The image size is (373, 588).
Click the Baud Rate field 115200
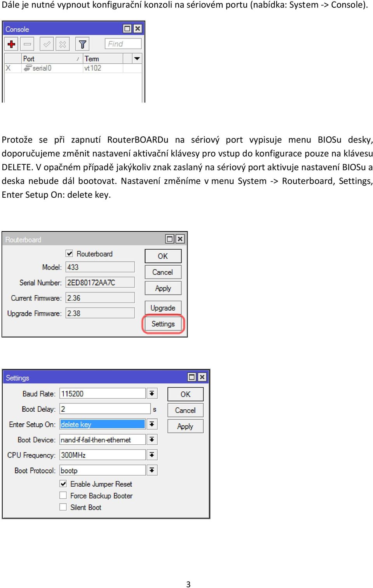point(103,393)
